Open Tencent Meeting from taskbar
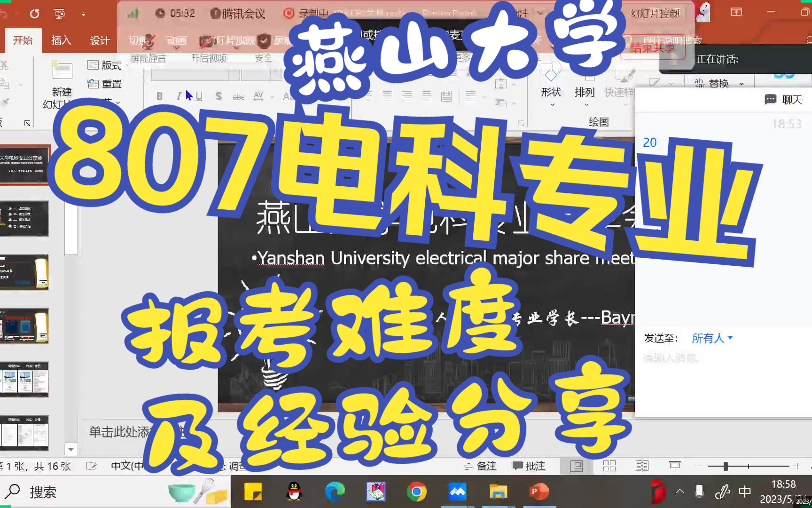The image size is (812, 508). 457,492
